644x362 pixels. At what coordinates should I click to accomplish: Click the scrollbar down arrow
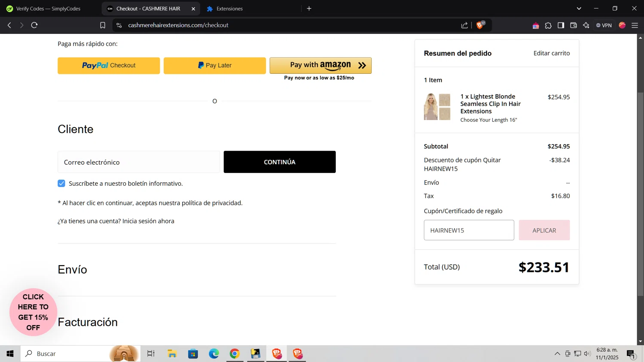(x=640, y=341)
